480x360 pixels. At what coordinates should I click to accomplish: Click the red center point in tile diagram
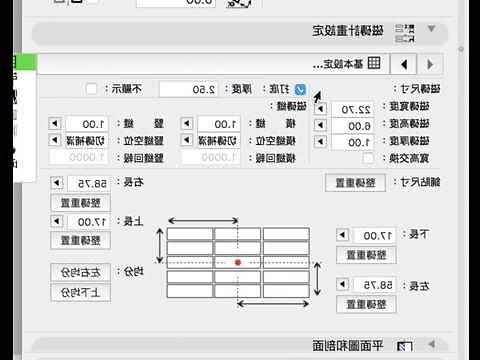click(238, 263)
